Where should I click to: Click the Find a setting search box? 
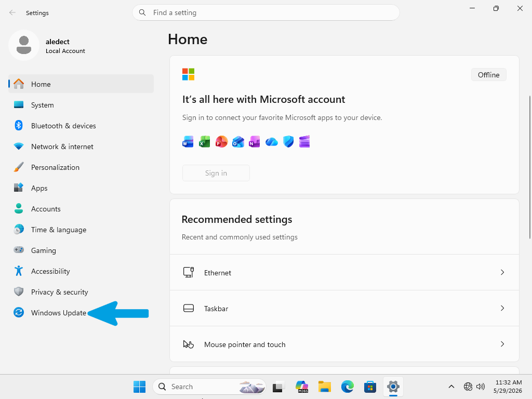[266, 12]
